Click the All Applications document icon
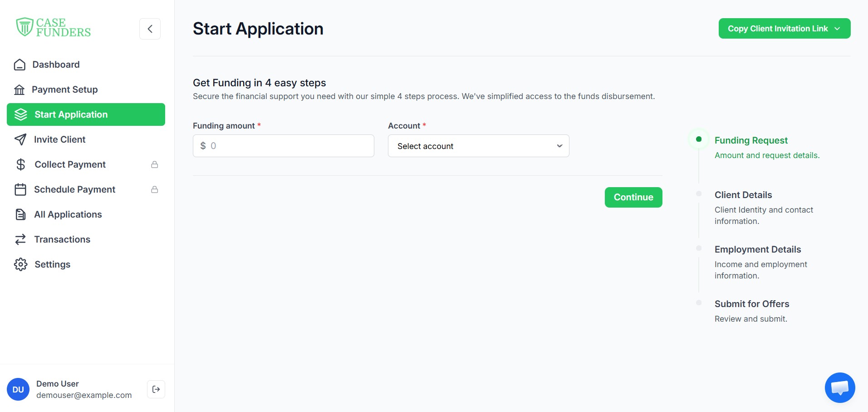The height and width of the screenshot is (412, 868). (20, 214)
